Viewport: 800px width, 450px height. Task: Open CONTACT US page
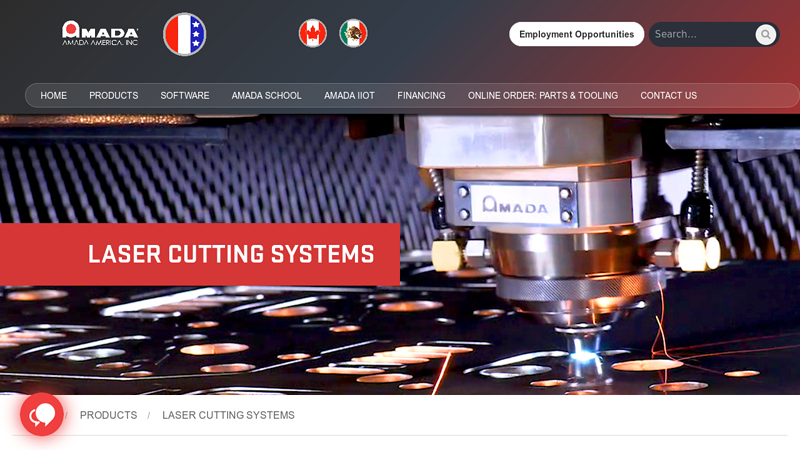tap(668, 95)
